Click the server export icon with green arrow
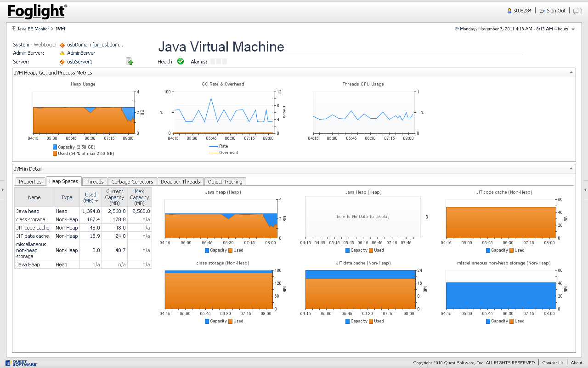 130,62
